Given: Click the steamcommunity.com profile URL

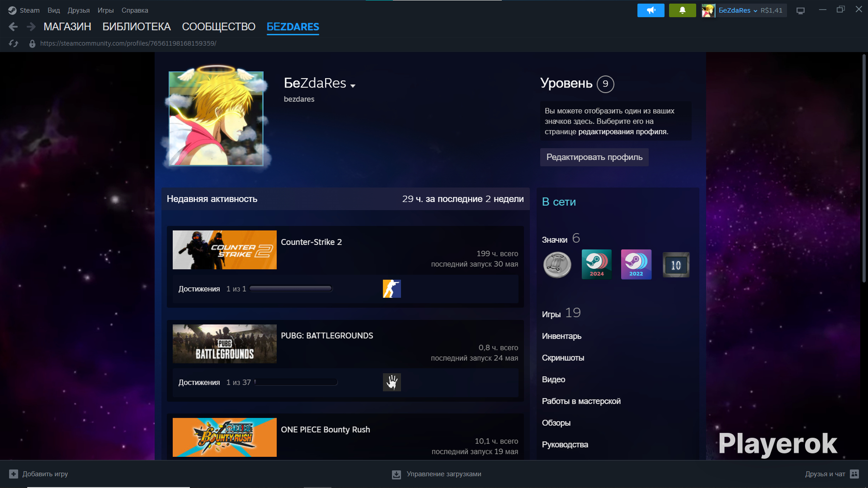Looking at the screenshot, I should pos(128,43).
